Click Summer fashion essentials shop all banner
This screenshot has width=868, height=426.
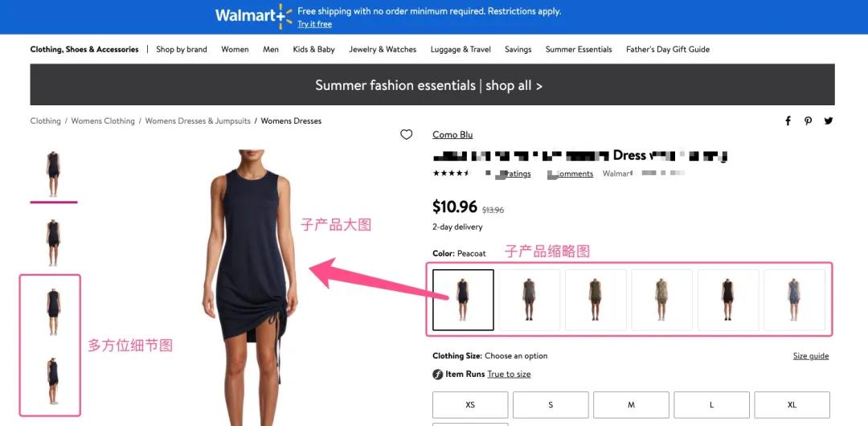tap(432, 84)
